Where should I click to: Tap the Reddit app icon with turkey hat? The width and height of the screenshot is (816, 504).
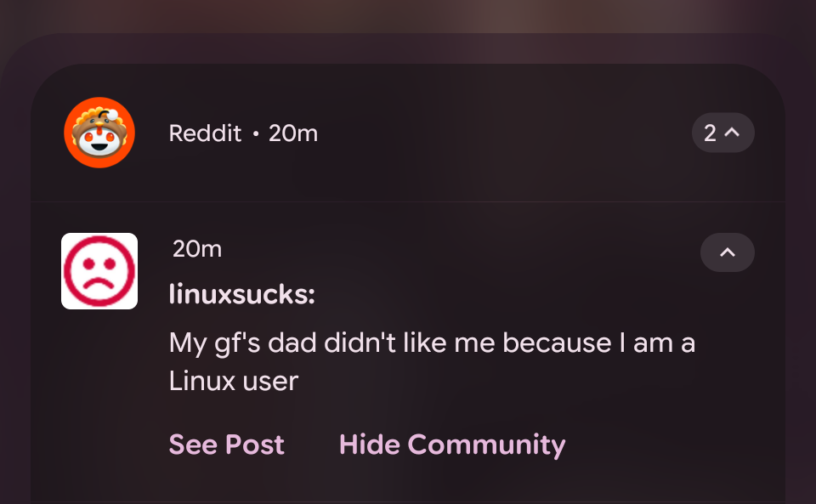click(x=99, y=133)
